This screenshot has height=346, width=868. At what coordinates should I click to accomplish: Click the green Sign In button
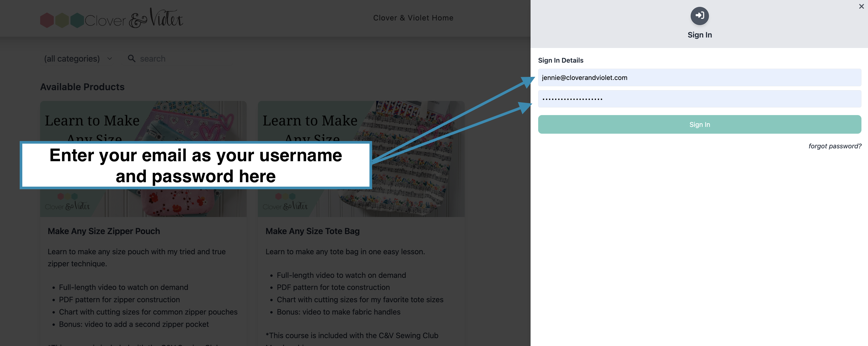click(700, 125)
